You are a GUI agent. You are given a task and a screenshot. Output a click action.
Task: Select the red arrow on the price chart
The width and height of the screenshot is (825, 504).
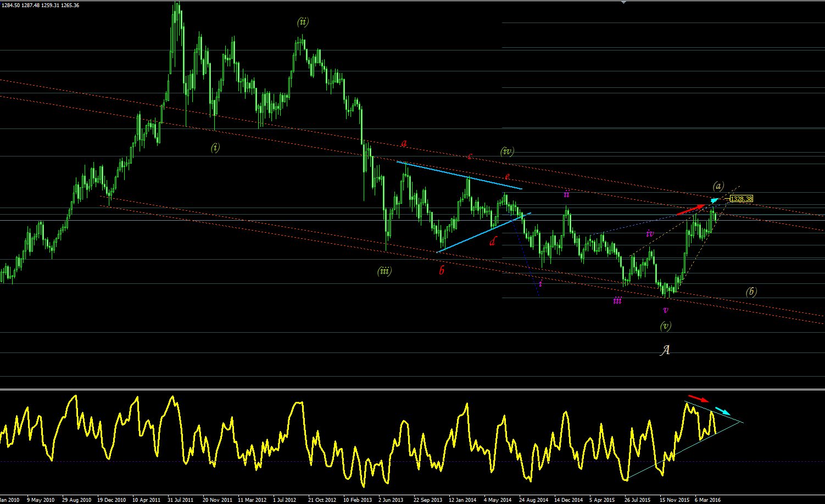tap(690, 209)
